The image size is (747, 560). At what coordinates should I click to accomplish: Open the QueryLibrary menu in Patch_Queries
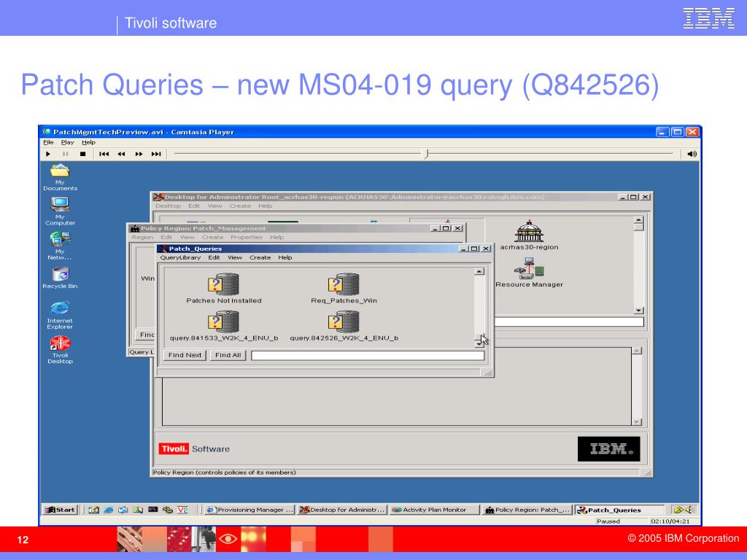click(181, 257)
